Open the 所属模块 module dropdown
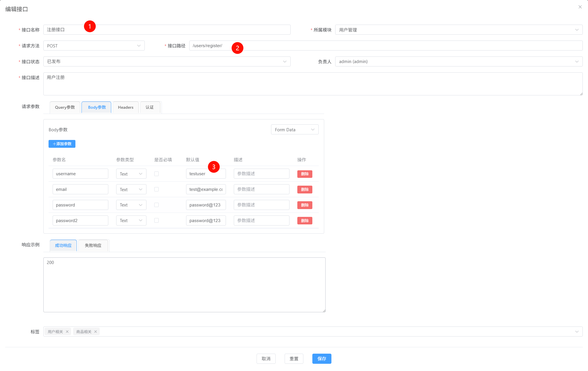The height and width of the screenshot is (371, 588). pyautogui.click(x=459, y=30)
